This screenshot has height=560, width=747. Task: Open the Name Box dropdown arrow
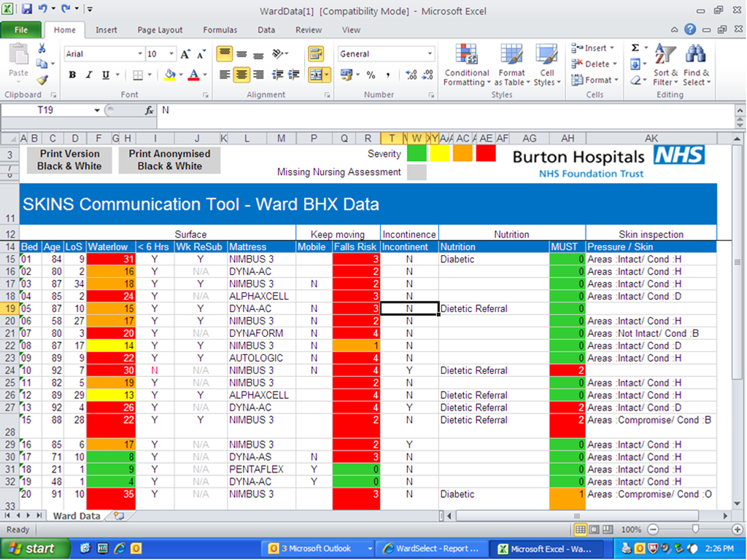[x=97, y=110]
